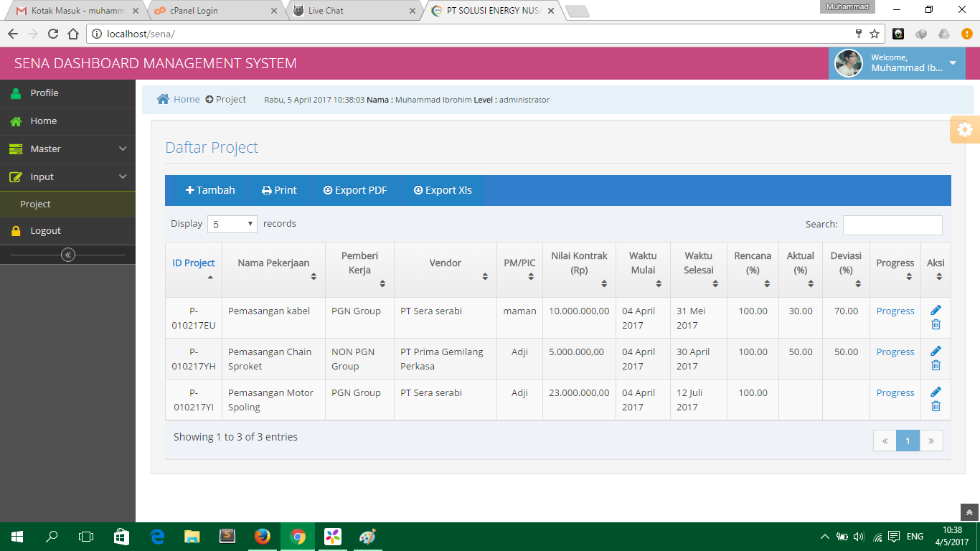Click Home breadcrumb link
Viewport: 980px width, 551px height.
pyautogui.click(x=187, y=99)
